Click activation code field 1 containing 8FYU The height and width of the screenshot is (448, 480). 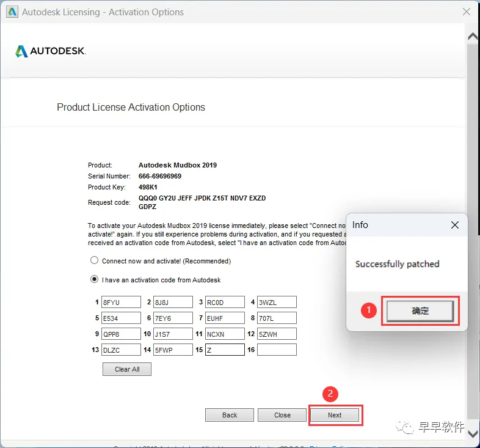click(x=121, y=302)
